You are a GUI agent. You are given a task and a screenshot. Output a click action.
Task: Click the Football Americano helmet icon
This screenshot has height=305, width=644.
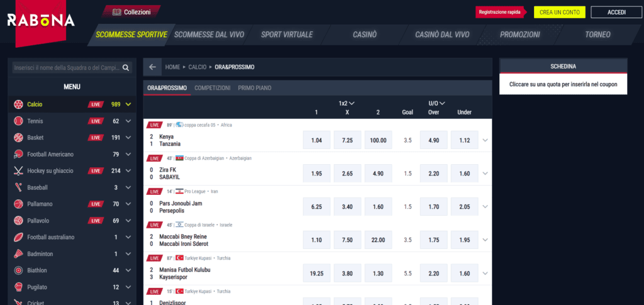pos(18,154)
